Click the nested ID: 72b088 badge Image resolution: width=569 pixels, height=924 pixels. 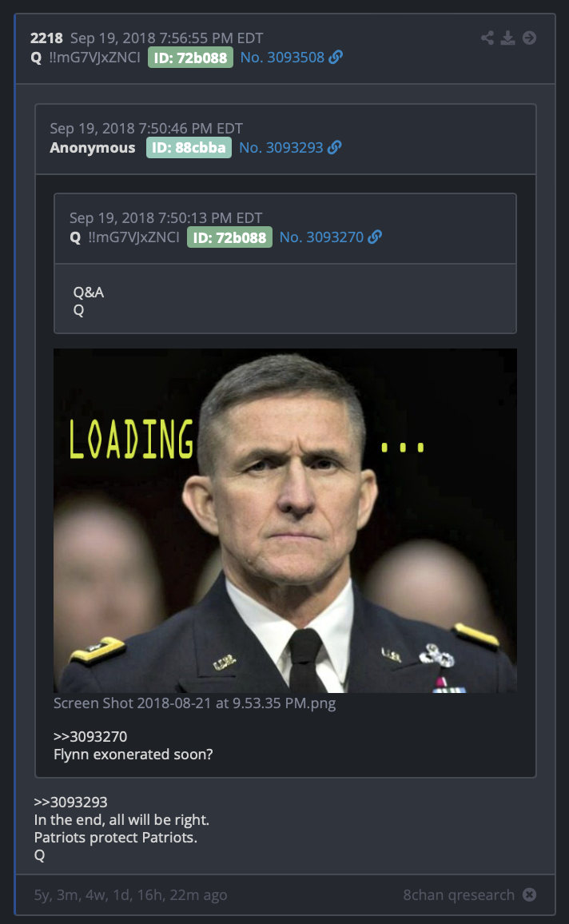click(229, 237)
